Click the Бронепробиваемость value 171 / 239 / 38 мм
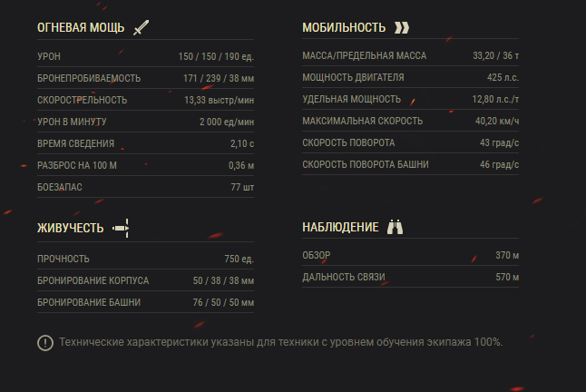Image resolution: width=586 pixels, height=392 pixels. point(219,78)
